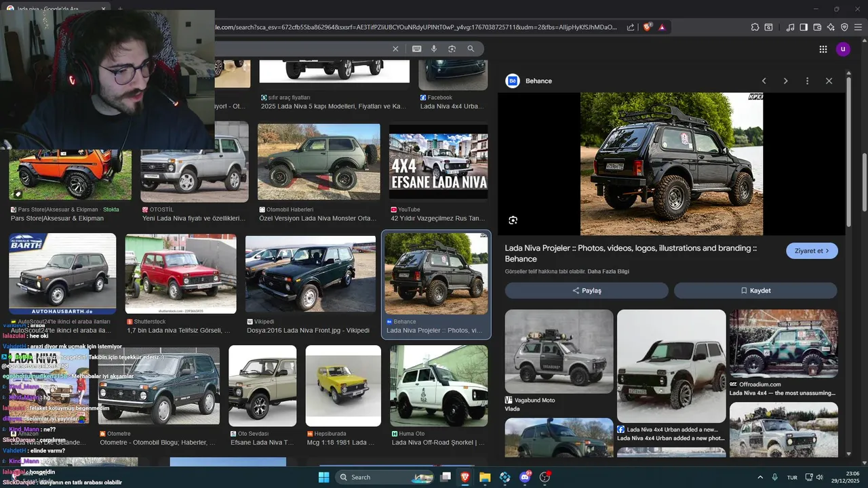Open Oto Sevdası beige Niva image
This screenshot has height=488, width=868.
point(262,386)
